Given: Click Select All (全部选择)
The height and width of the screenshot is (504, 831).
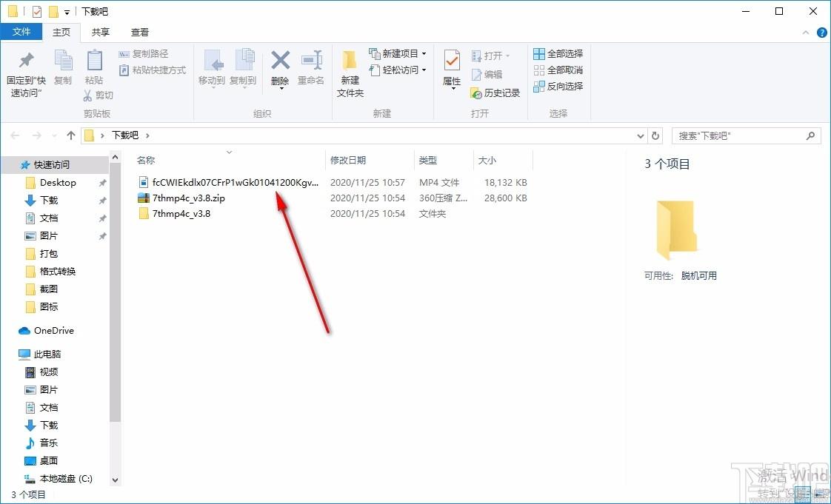Looking at the screenshot, I should tap(558, 53).
